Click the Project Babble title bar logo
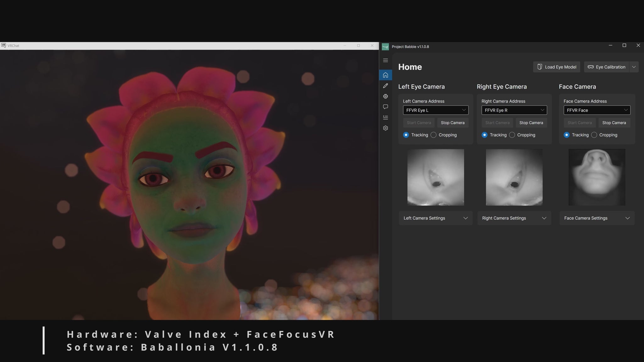This screenshot has width=644, height=362. point(385,47)
